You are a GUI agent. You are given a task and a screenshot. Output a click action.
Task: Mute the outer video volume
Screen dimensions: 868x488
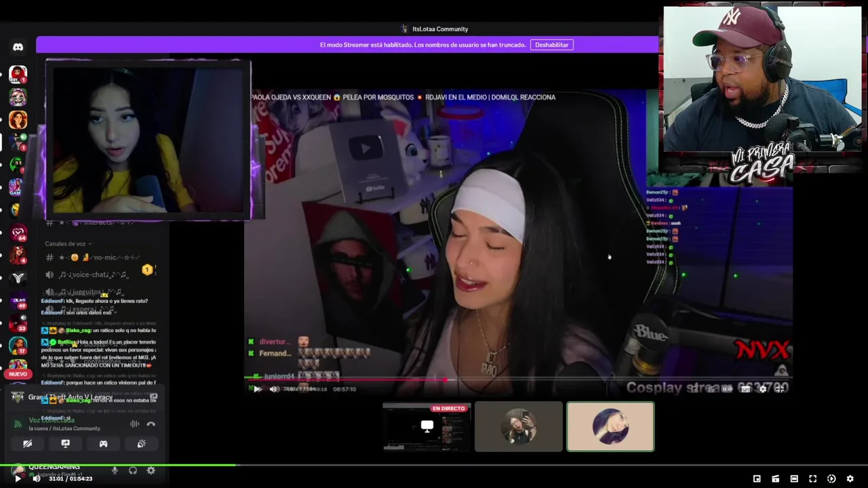click(37, 479)
